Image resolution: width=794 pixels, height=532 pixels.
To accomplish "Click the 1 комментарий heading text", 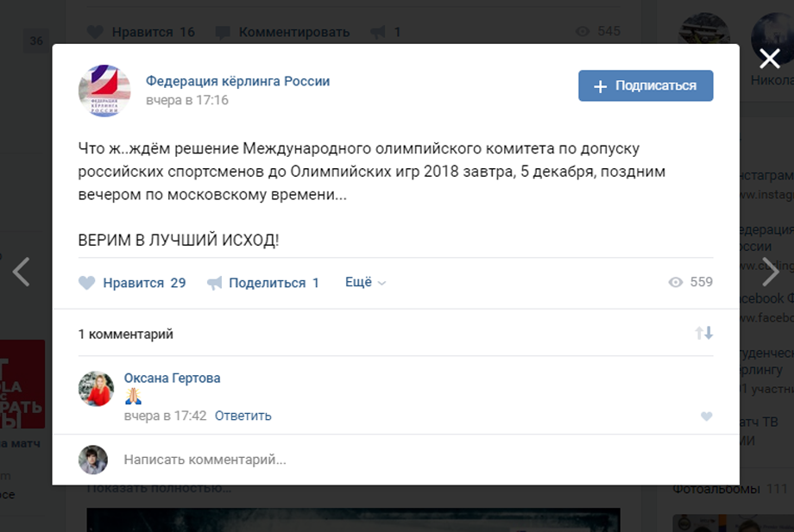I will click(126, 335).
